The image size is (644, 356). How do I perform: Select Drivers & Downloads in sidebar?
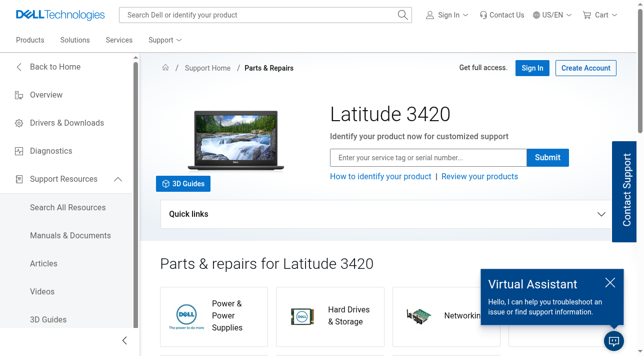66,123
